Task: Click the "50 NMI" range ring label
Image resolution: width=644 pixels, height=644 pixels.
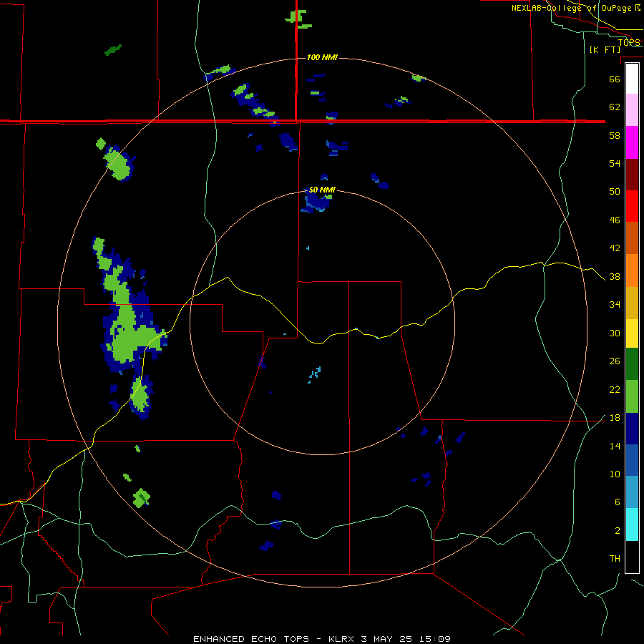Action: pos(322,190)
